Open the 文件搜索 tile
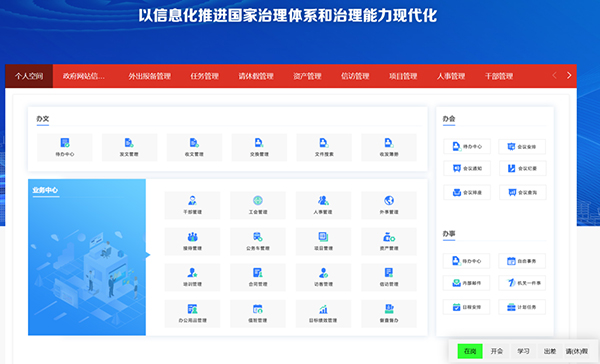The image size is (600, 364). 324,147
